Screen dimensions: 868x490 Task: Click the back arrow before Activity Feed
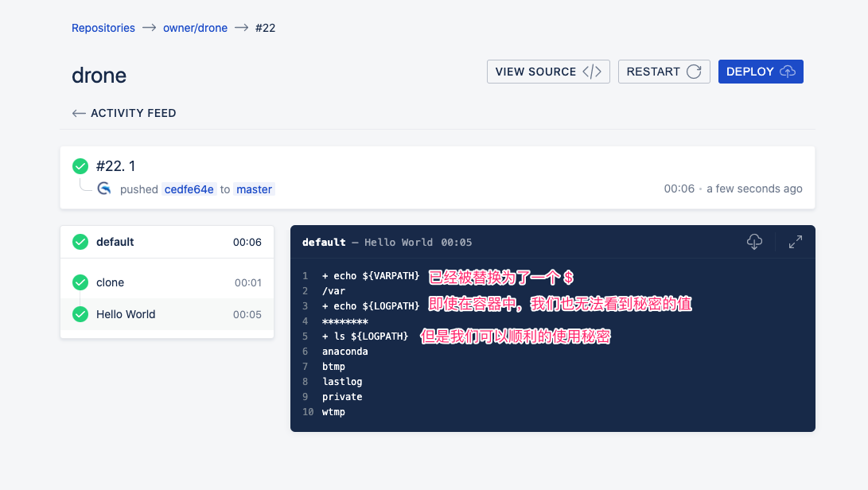point(79,114)
